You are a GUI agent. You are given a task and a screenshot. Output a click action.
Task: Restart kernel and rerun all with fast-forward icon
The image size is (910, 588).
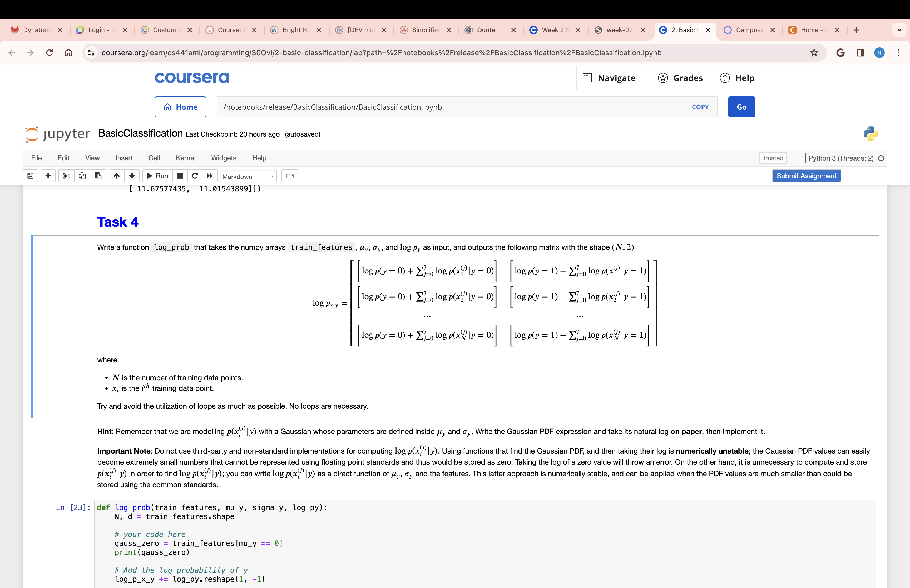(x=210, y=176)
